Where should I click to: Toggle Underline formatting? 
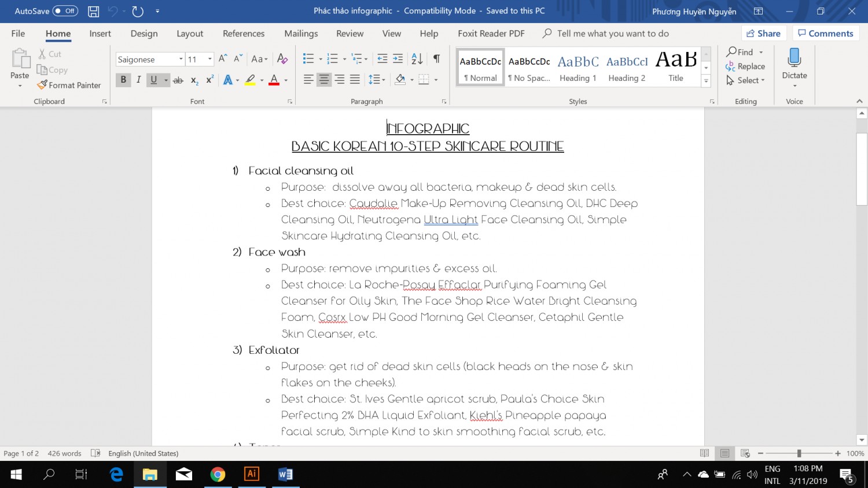coord(153,80)
